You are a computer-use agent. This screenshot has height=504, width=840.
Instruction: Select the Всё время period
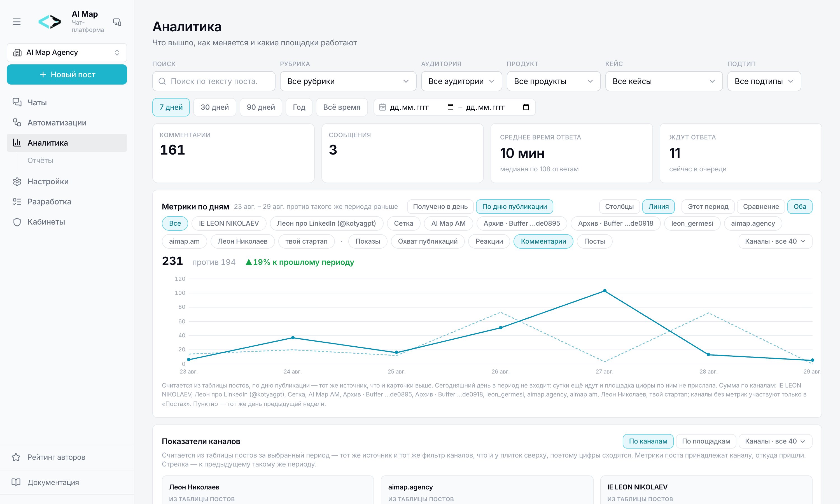342,107
